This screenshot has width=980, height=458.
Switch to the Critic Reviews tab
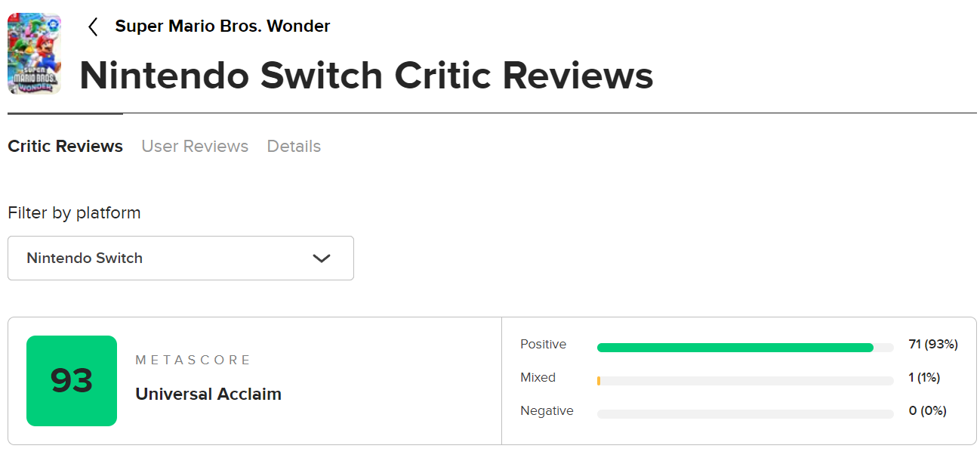[65, 147]
